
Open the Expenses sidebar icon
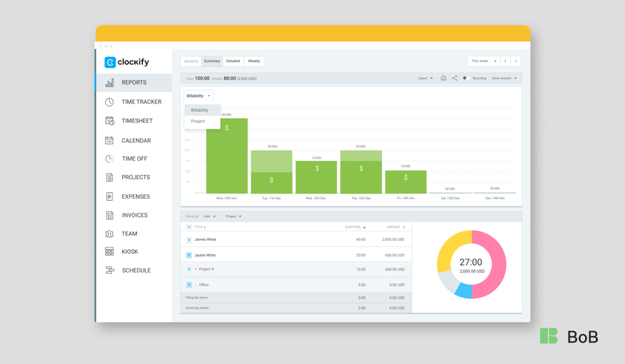(x=109, y=196)
